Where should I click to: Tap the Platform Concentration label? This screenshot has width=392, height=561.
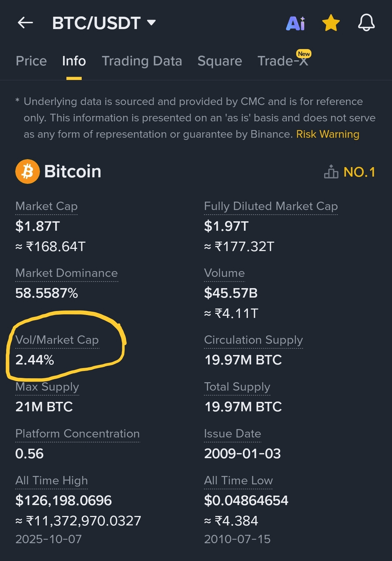click(x=77, y=434)
